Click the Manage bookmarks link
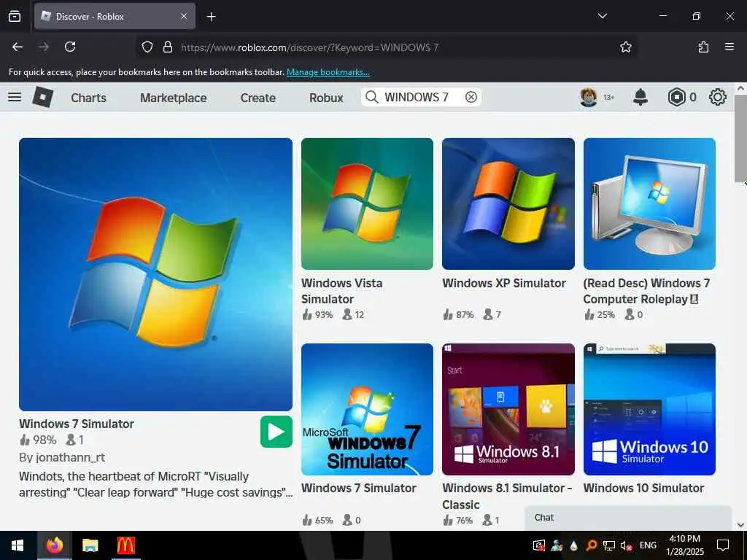This screenshot has width=747, height=560. [328, 72]
